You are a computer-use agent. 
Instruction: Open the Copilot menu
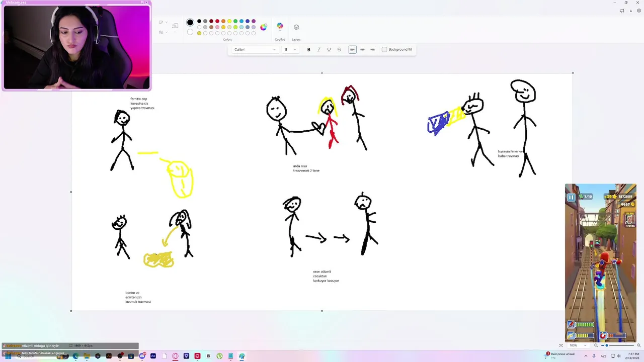pyautogui.click(x=280, y=27)
